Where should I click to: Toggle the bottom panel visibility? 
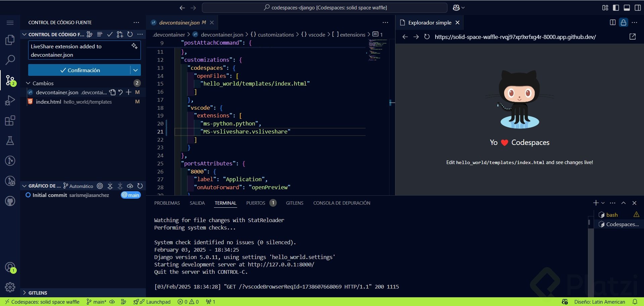coord(627,8)
